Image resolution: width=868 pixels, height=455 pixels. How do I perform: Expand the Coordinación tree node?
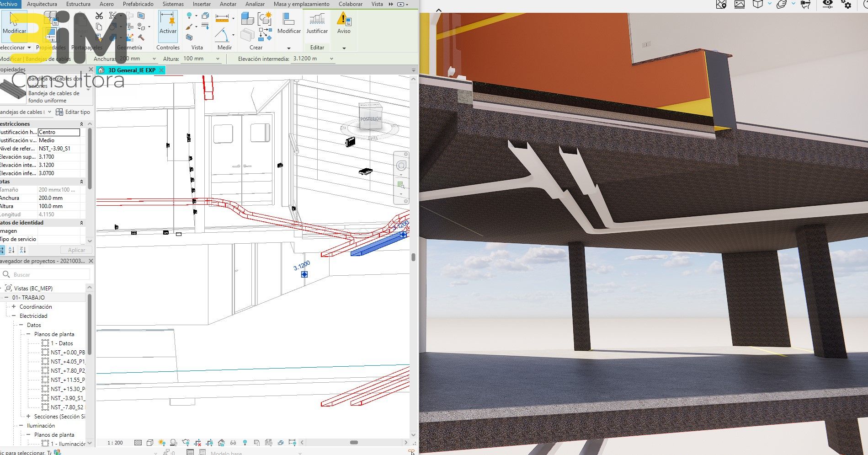[x=14, y=306]
